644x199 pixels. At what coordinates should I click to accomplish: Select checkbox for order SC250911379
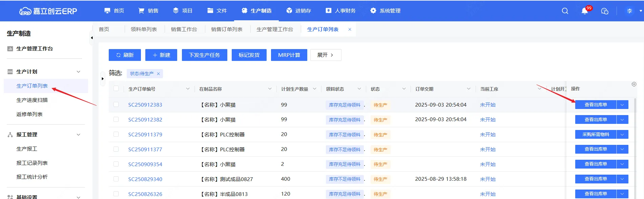pyautogui.click(x=116, y=134)
